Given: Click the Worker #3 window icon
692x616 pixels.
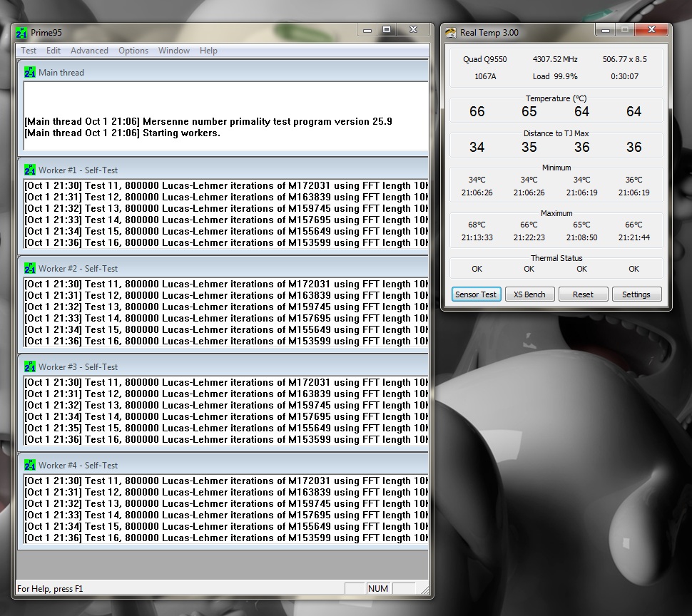Looking at the screenshot, I should click(x=29, y=366).
